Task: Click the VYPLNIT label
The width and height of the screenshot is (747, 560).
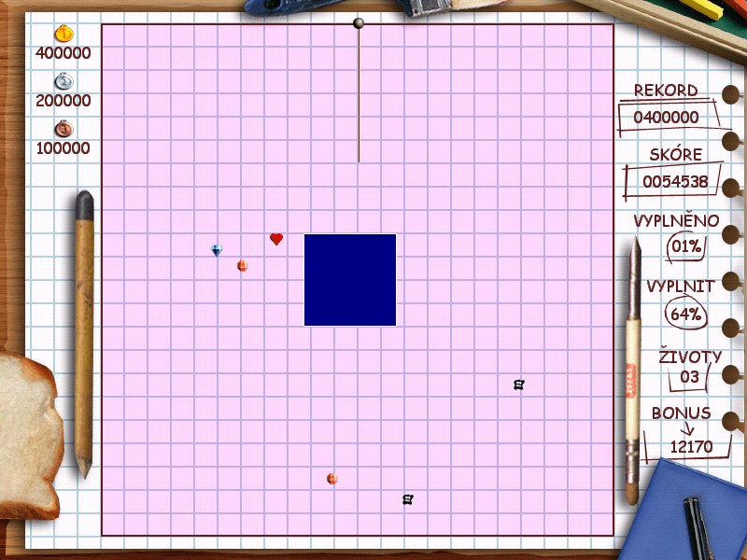Action: click(681, 287)
